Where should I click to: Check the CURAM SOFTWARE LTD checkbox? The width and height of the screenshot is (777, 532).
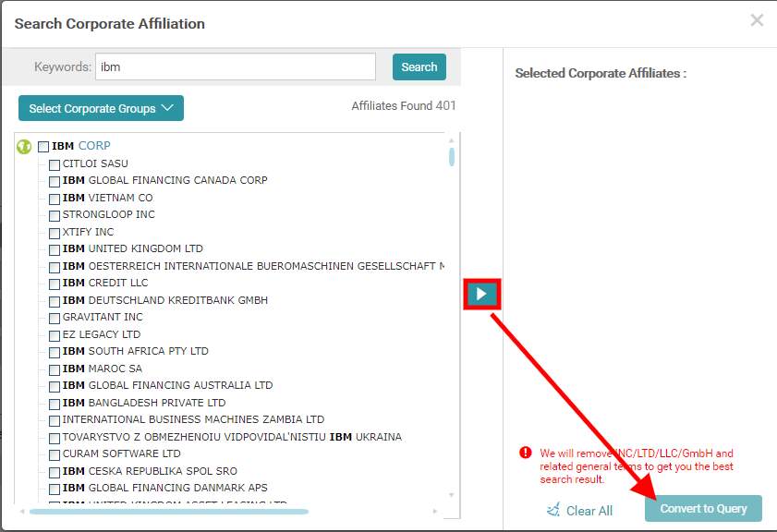55,455
